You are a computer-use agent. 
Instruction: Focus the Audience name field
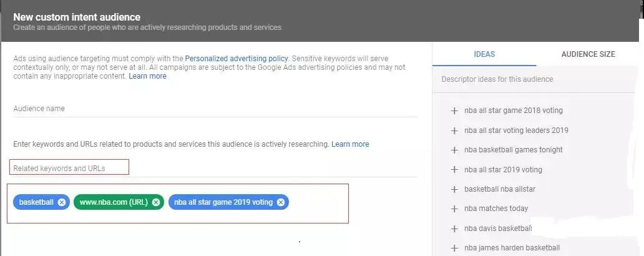click(215, 109)
